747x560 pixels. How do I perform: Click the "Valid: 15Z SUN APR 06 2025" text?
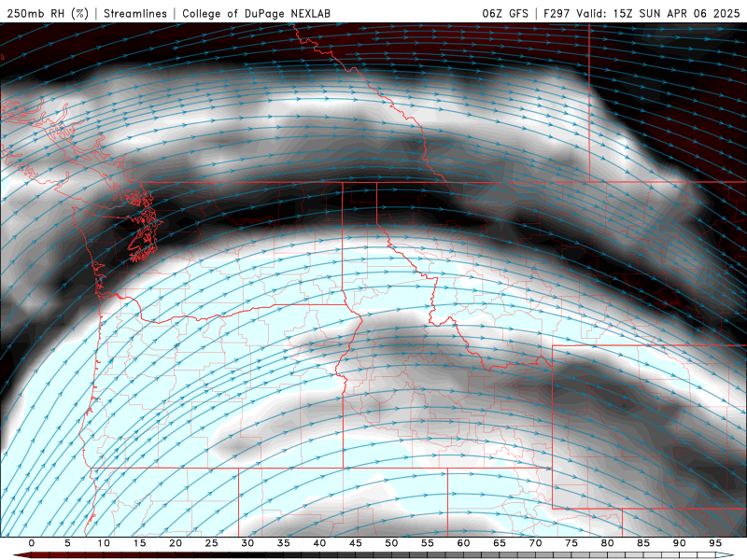pyautogui.click(x=658, y=13)
